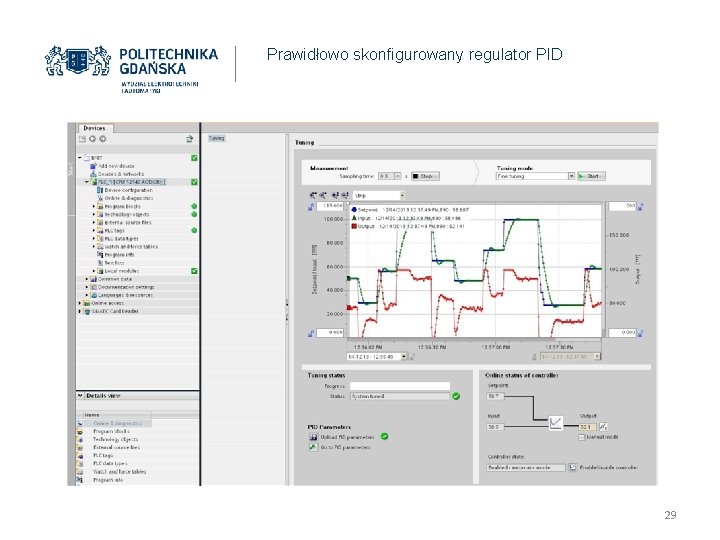Click the Sampling time input field

tap(386, 176)
